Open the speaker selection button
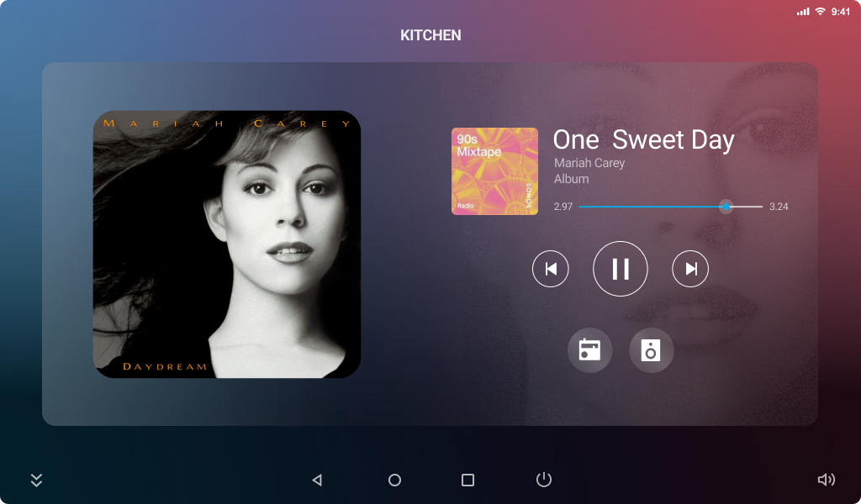 (x=651, y=350)
